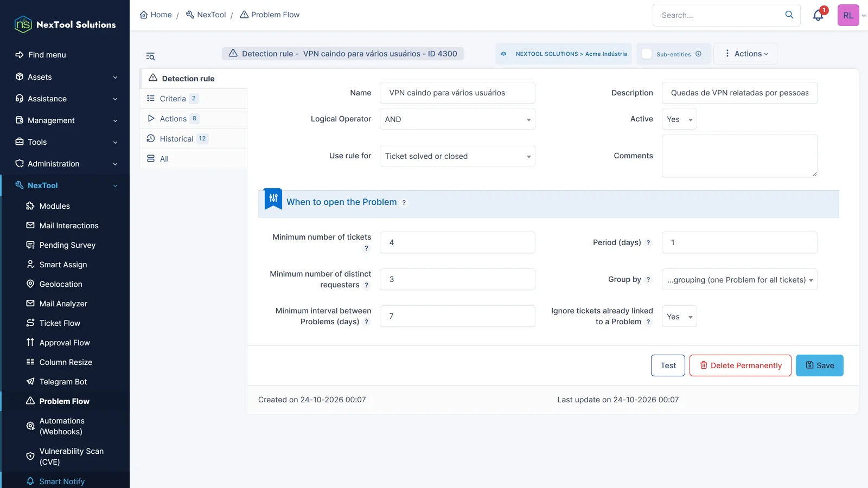Screen dimensions: 868x488
Task: Click the Home breadcrumb icon
Action: (144, 15)
